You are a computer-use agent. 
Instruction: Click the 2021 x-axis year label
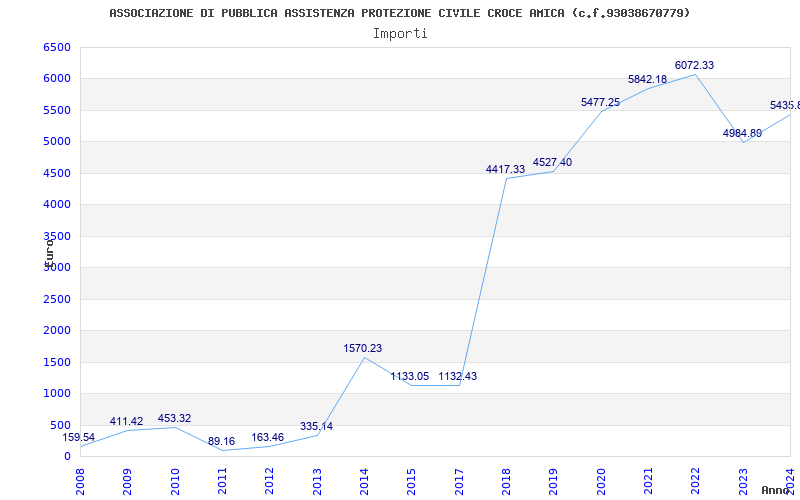[648, 481]
